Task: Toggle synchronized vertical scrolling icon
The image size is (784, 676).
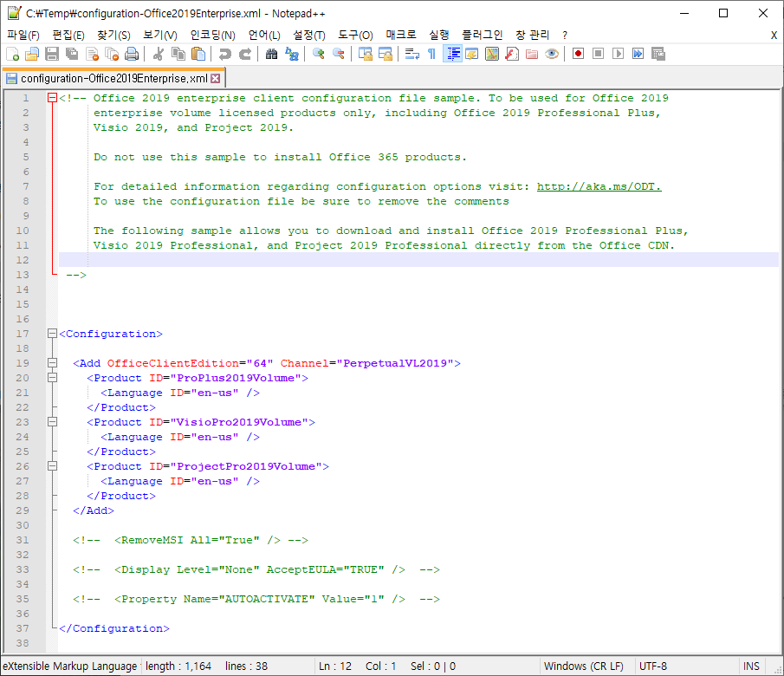Action: pos(365,54)
